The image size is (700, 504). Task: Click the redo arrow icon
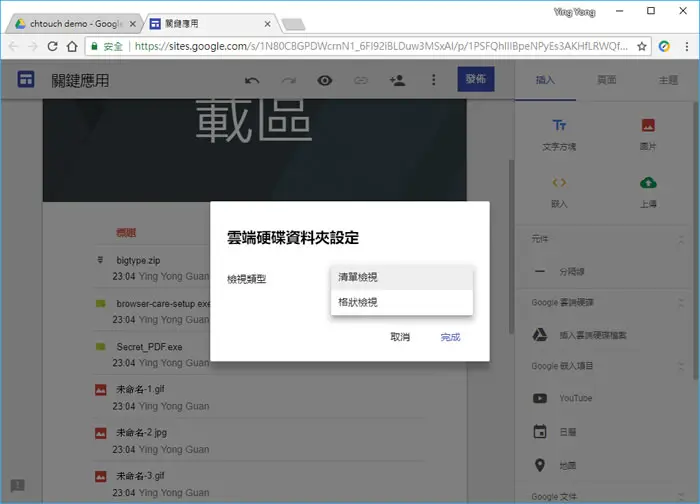[289, 80]
